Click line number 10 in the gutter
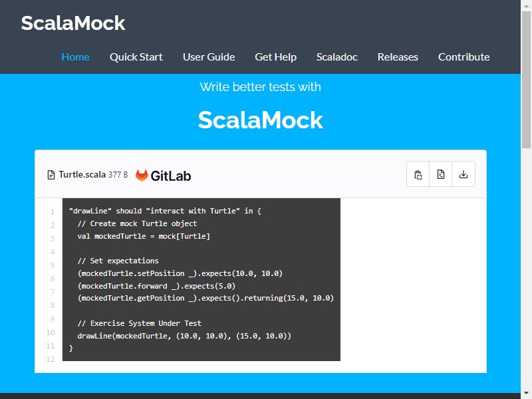The width and height of the screenshot is (532, 399). click(x=51, y=332)
